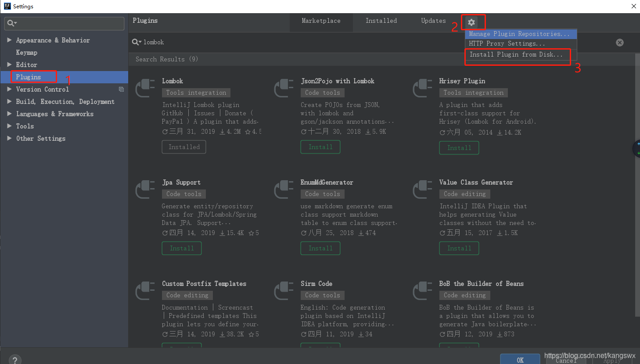The height and width of the screenshot is (364, 640).
Task: Click the Jpa Support plugin icon
Action: [145, 189]
